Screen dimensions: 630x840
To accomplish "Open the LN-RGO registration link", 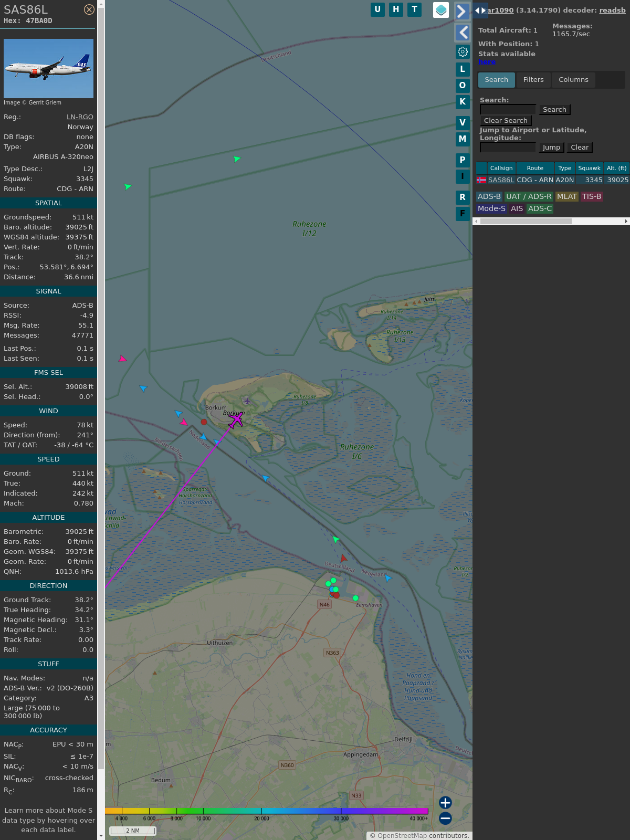I will 80,117.
